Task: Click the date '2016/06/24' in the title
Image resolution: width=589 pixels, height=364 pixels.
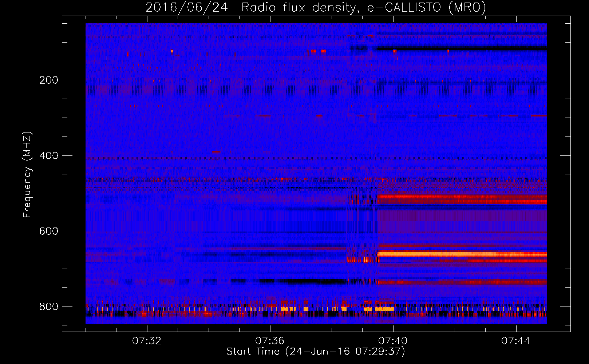Action: coord(187,8)
